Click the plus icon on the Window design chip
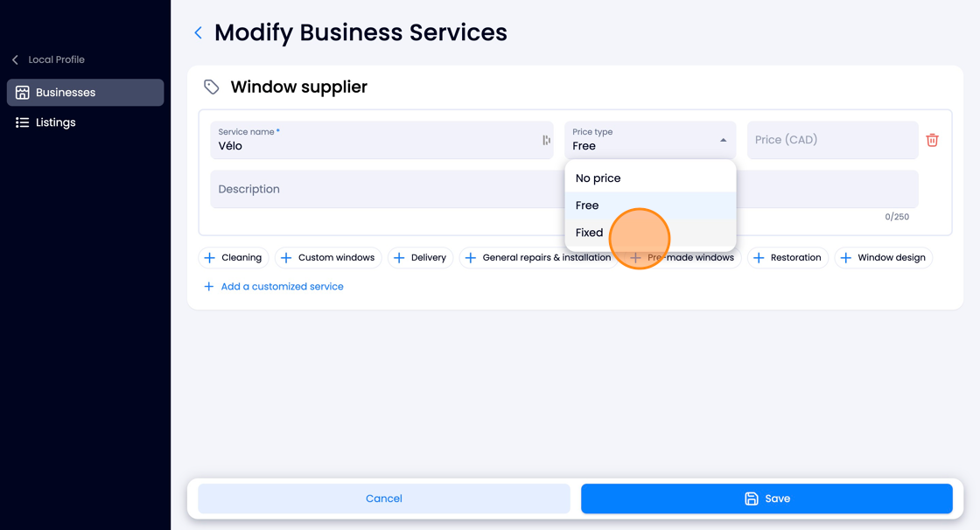980x530 pixels. [845, 257]
